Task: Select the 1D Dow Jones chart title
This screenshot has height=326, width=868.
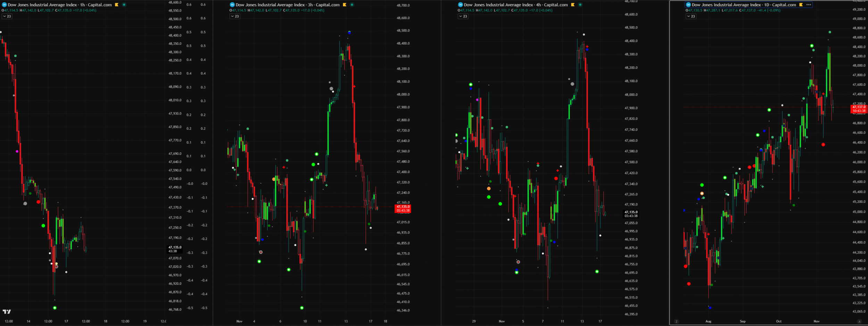Action: click(744, 5)
